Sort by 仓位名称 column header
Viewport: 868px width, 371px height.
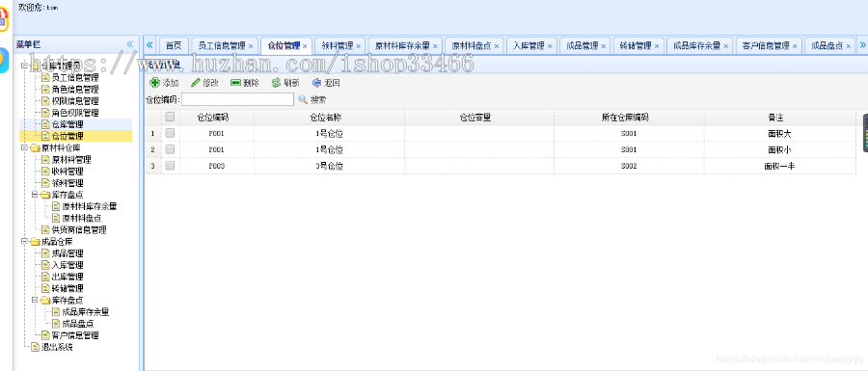point(330,118)
